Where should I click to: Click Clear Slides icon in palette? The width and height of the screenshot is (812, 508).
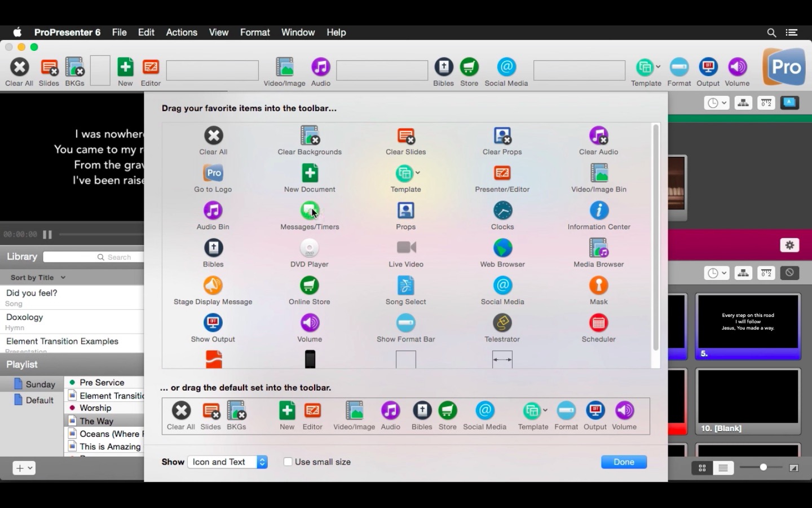click(406, 135)
